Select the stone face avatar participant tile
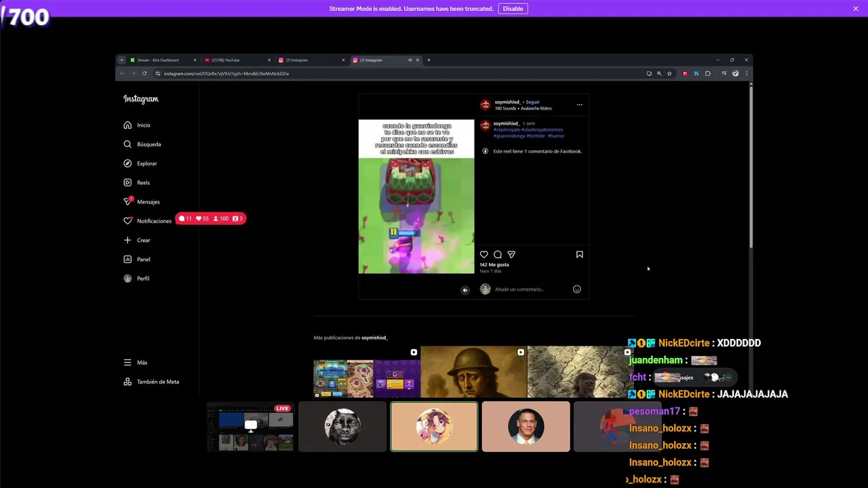868x488 pixels. coord(342,426)
